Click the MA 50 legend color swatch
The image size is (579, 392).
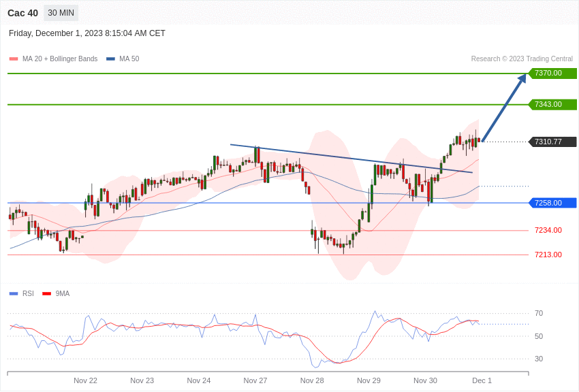point(110,59)
